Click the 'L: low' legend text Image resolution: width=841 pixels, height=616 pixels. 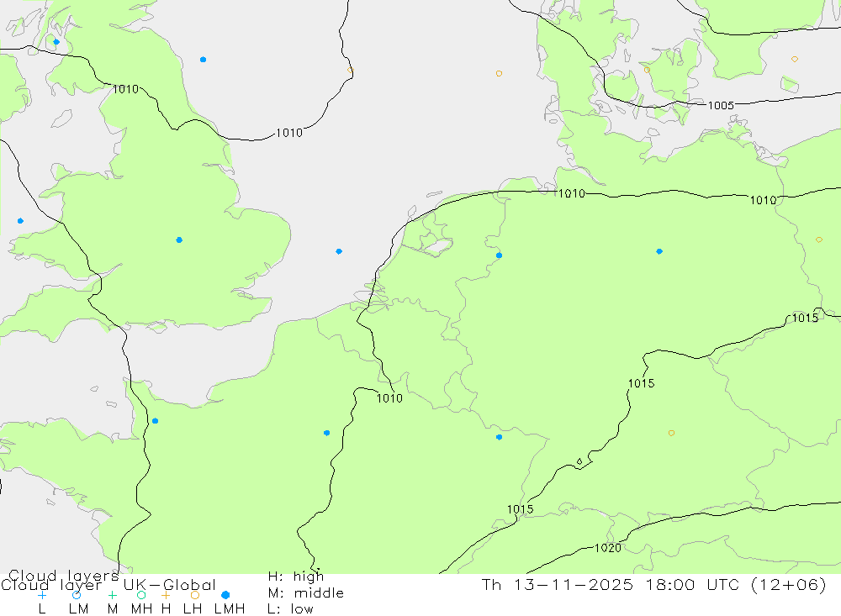pyautogui.click(x=291, y=609)
